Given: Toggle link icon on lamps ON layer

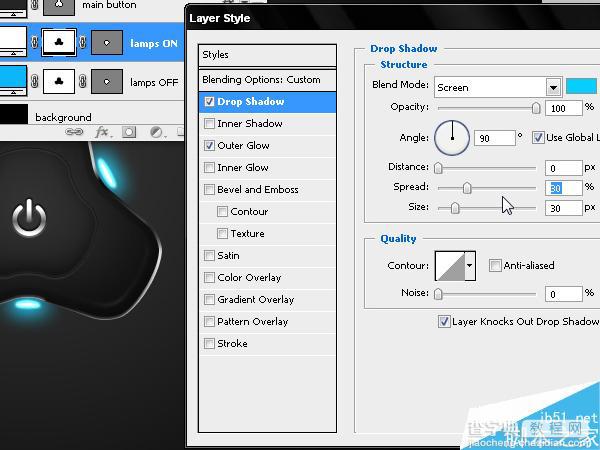Looking at the screenshot, I should point(35,42).
